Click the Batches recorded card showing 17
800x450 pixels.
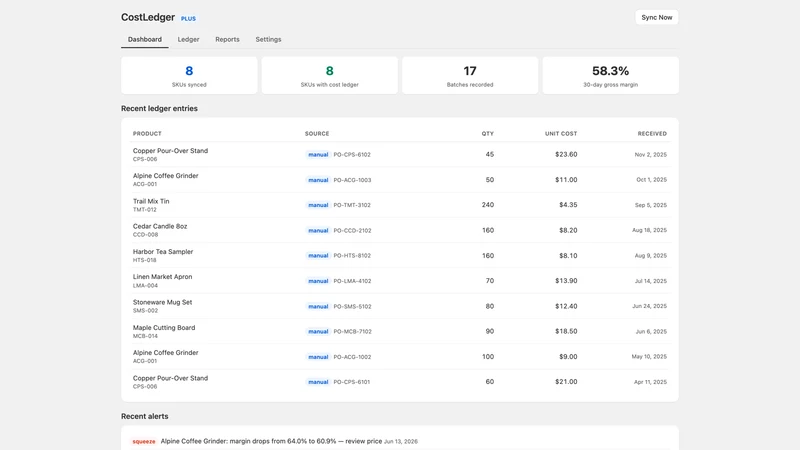(470, 75)
